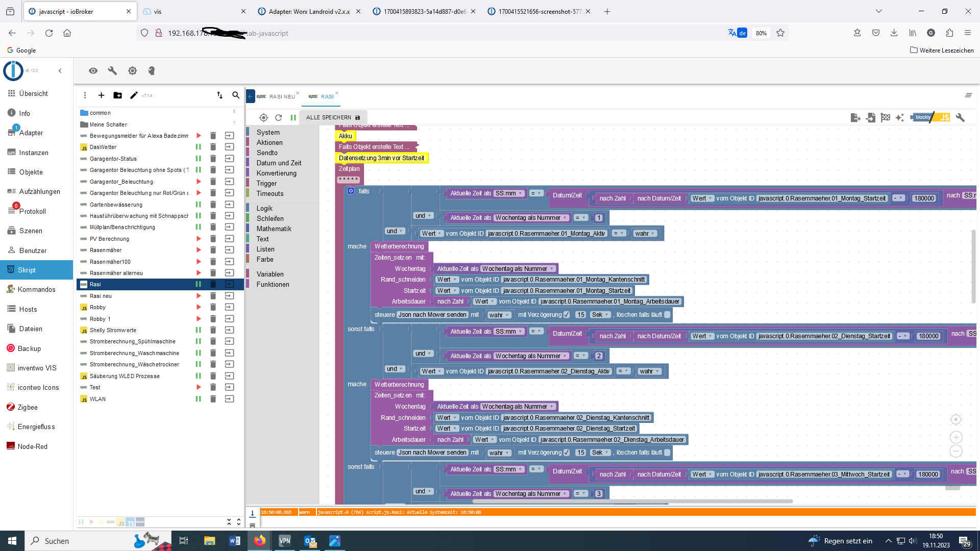Toggle first 'mit Verzögerung' checkbox
The image size is (980, 551).
[567, 315]
